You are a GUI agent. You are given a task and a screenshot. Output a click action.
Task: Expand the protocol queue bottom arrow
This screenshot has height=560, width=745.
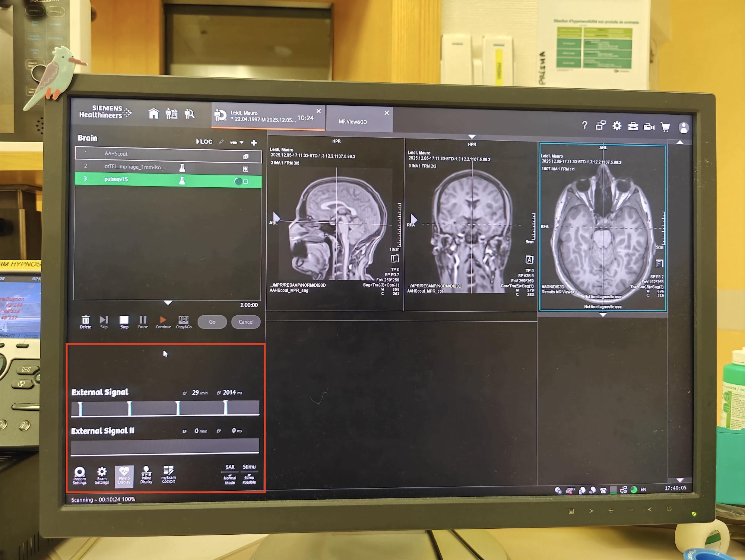168,303
